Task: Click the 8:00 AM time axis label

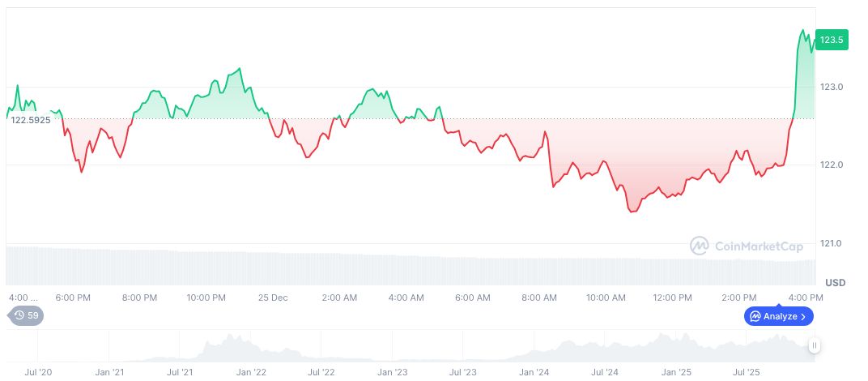Action: (539, 298)
